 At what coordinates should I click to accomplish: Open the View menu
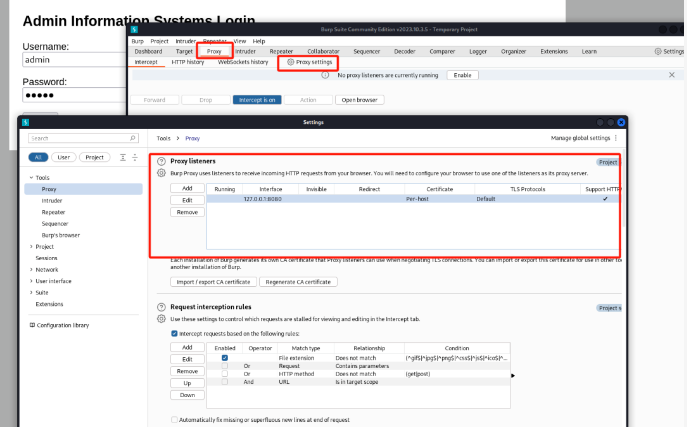tap(240, 41)
